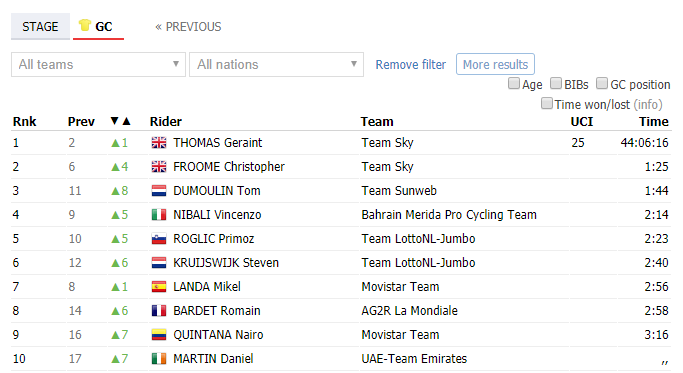Click the More results button
683x373 pixels.
click(x=495, y=64)
